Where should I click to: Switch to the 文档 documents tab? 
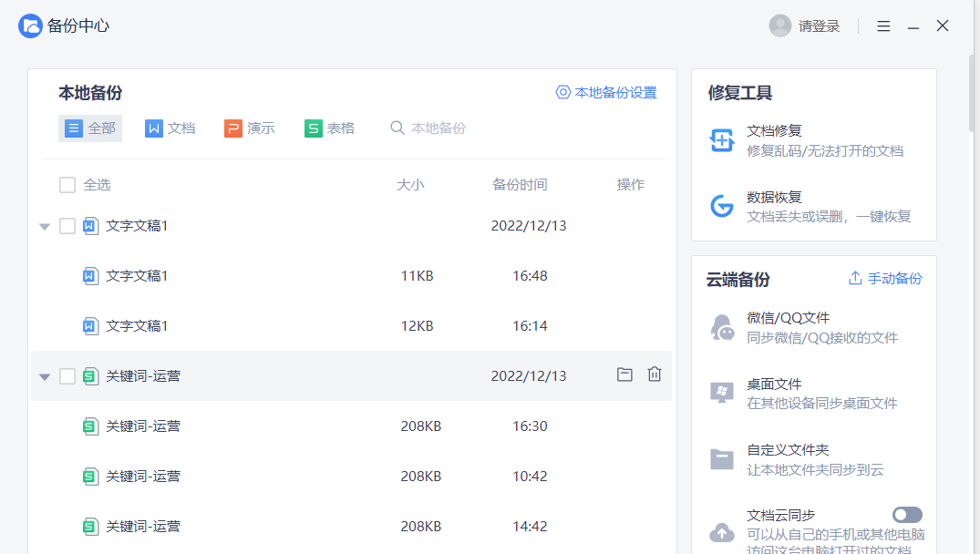click(x=170, y=128)
